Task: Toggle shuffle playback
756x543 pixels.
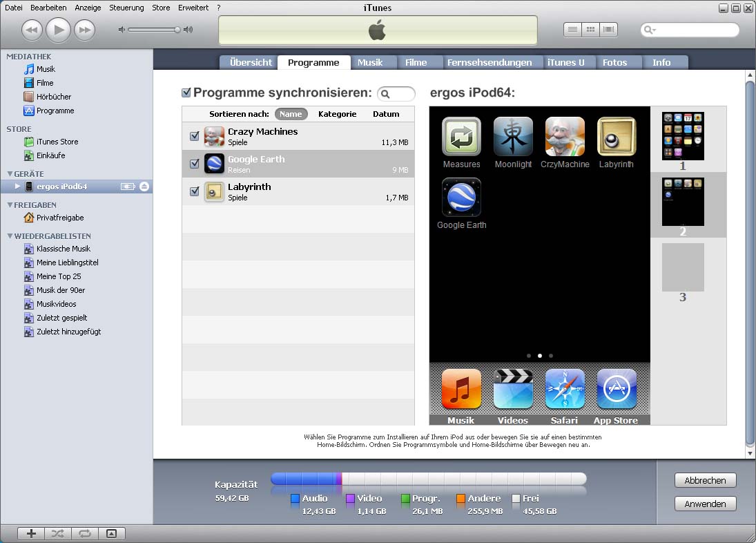Action: point(58,533)
